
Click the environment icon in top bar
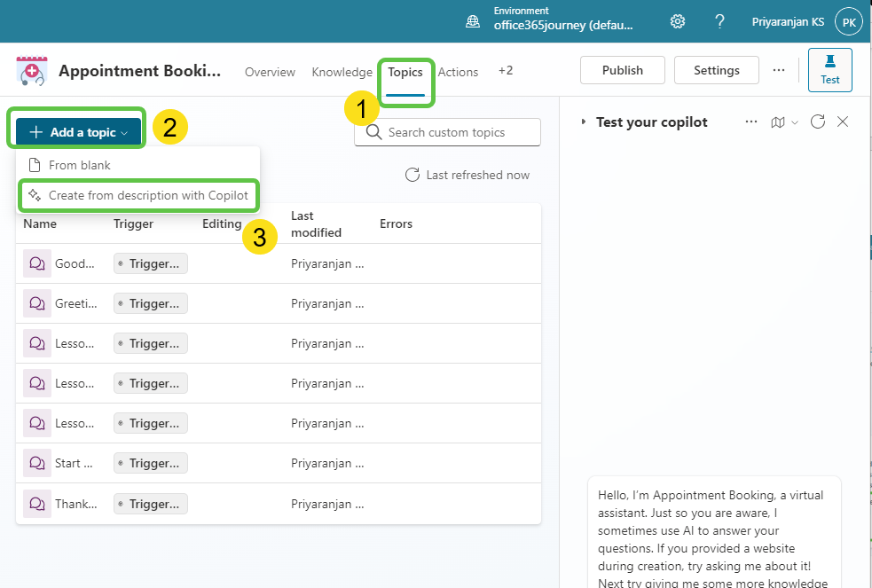tap(474, 21)
